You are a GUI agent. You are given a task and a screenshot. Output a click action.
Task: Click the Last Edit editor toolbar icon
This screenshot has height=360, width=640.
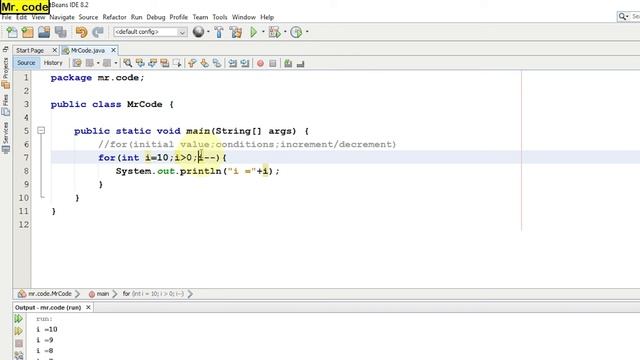[77, 63]
